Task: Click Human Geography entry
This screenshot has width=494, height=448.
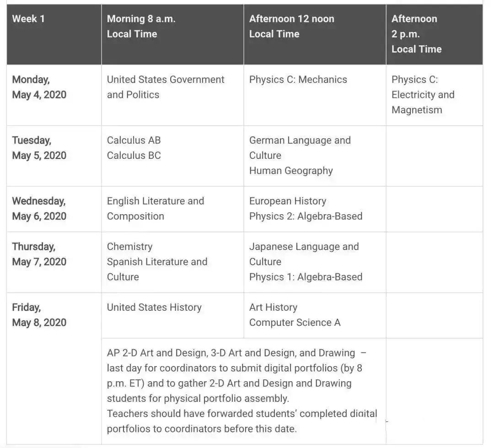Action: (291, 171)
